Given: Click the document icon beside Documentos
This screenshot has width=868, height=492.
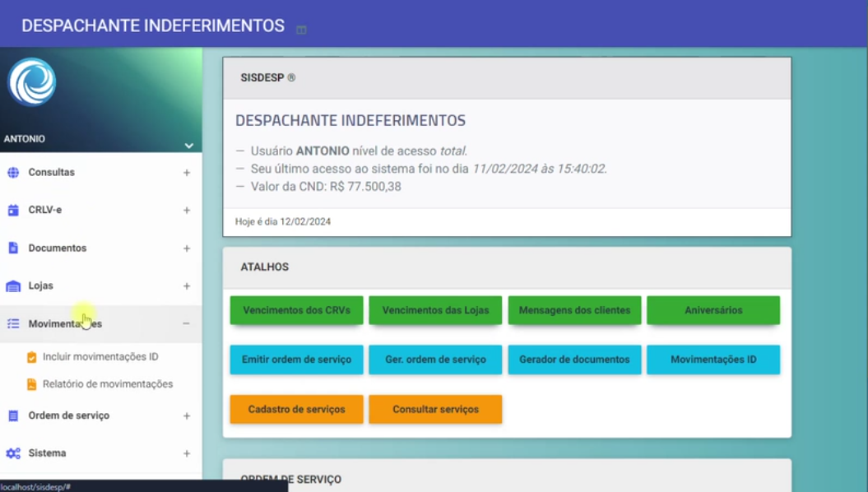Looking at the screenshot, I should click(13, 248).
